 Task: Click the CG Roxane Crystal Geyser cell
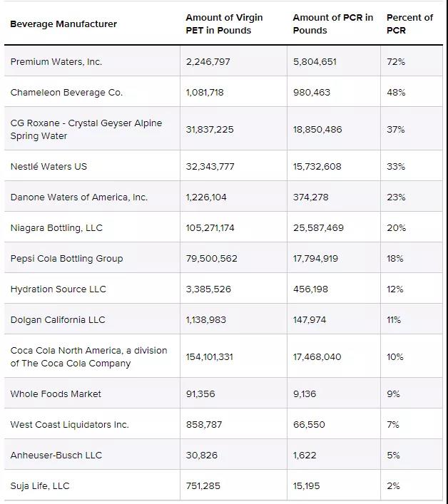(x=86, y=130)
